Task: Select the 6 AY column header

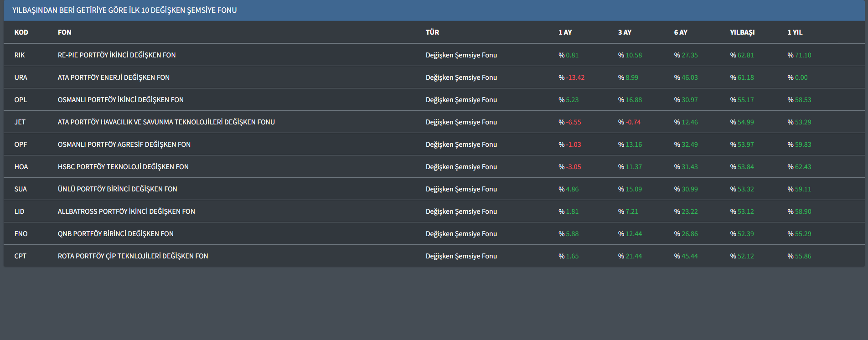Action: click(x=681, y=32)
